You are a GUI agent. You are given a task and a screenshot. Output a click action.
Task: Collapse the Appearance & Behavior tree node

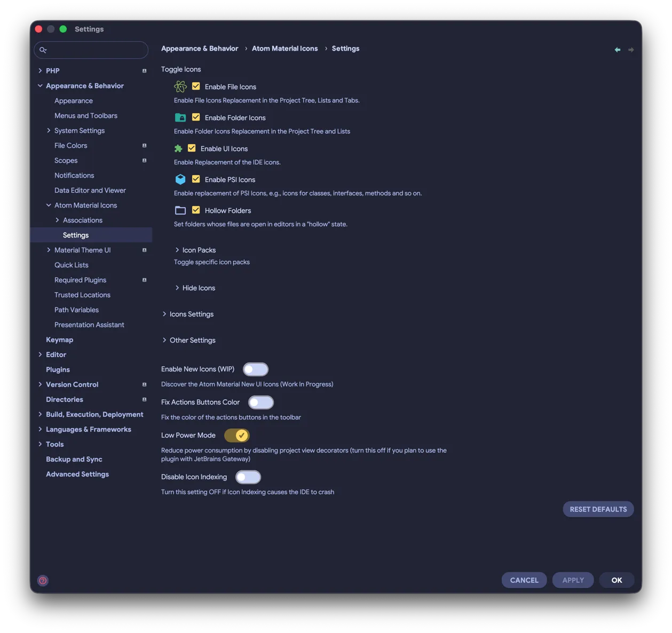40,85
